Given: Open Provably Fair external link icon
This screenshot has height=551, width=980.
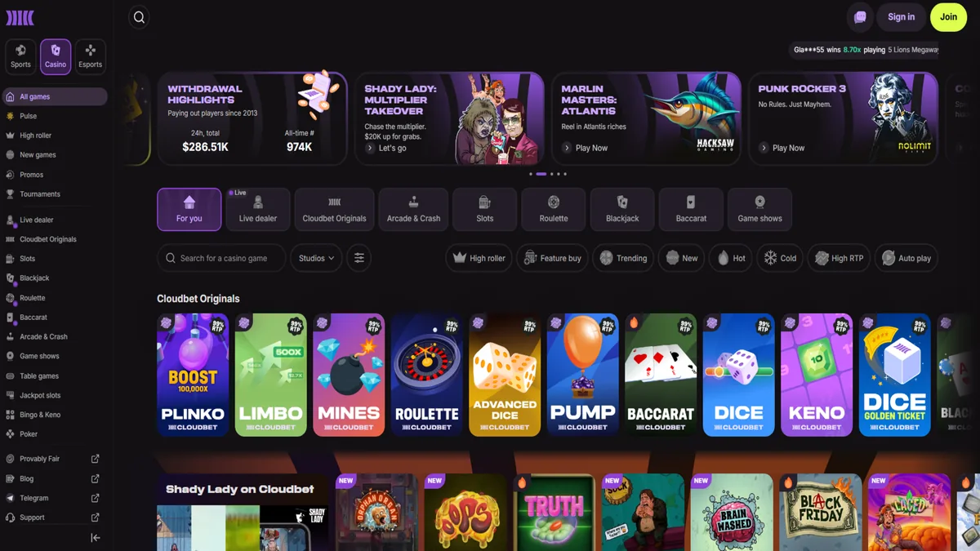Looking at the screenshot, I should [95, 459].
